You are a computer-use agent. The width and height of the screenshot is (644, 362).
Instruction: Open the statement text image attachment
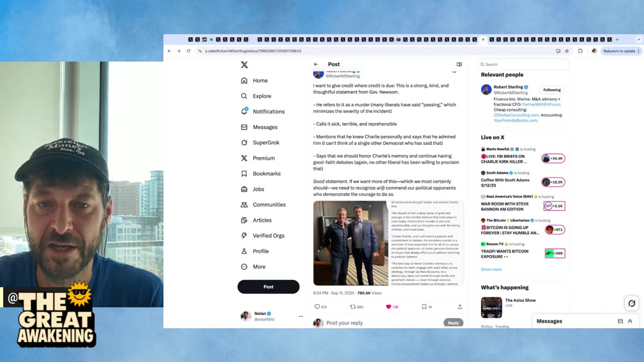coord(426,243)
